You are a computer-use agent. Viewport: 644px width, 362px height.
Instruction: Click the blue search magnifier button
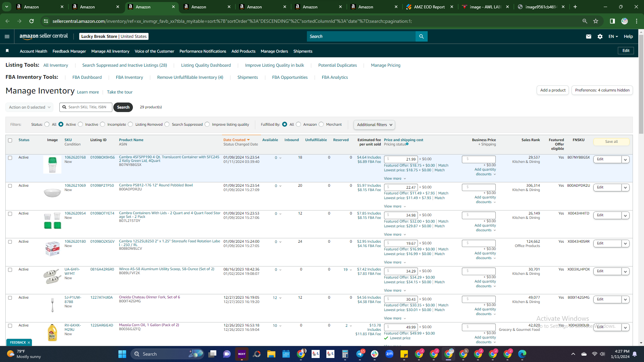pyautogui.click(x=421, y=37)
